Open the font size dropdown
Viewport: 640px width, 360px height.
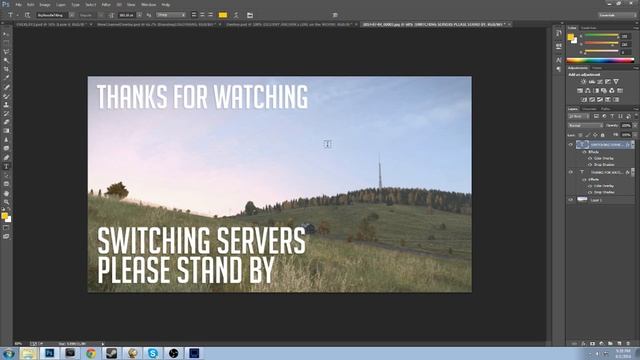(x=139, y=15)
